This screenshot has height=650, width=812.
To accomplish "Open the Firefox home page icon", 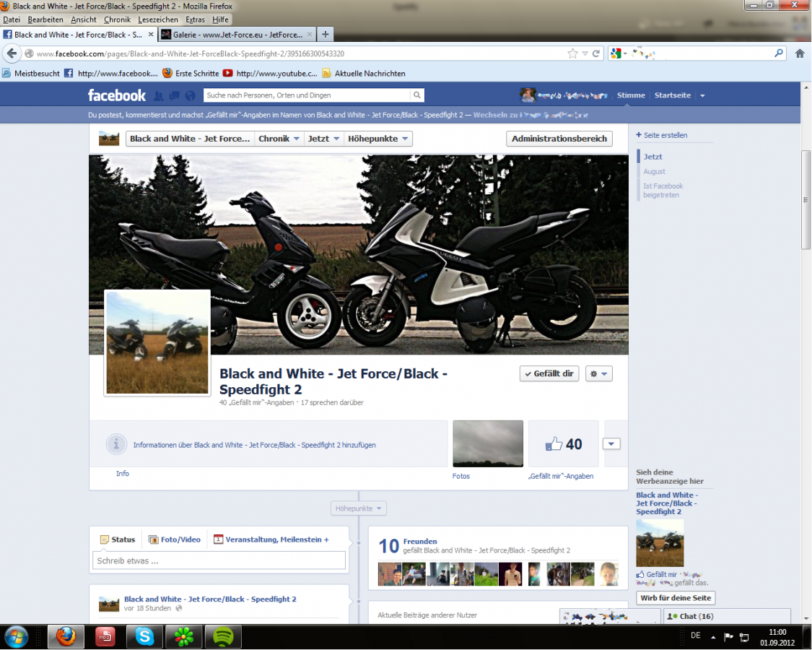I will coord(800,53).
